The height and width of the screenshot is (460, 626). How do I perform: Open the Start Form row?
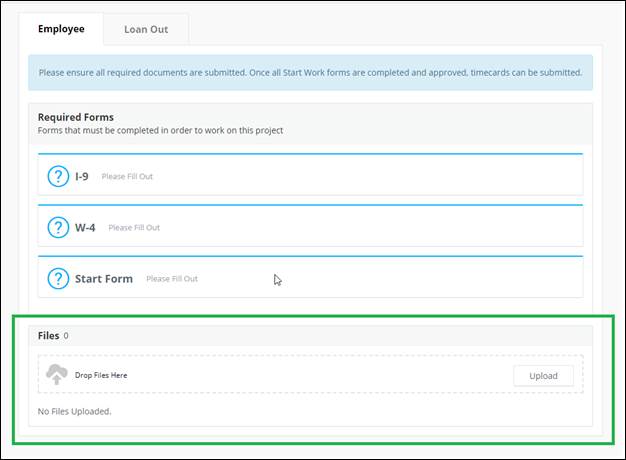(x=311, y=277)
